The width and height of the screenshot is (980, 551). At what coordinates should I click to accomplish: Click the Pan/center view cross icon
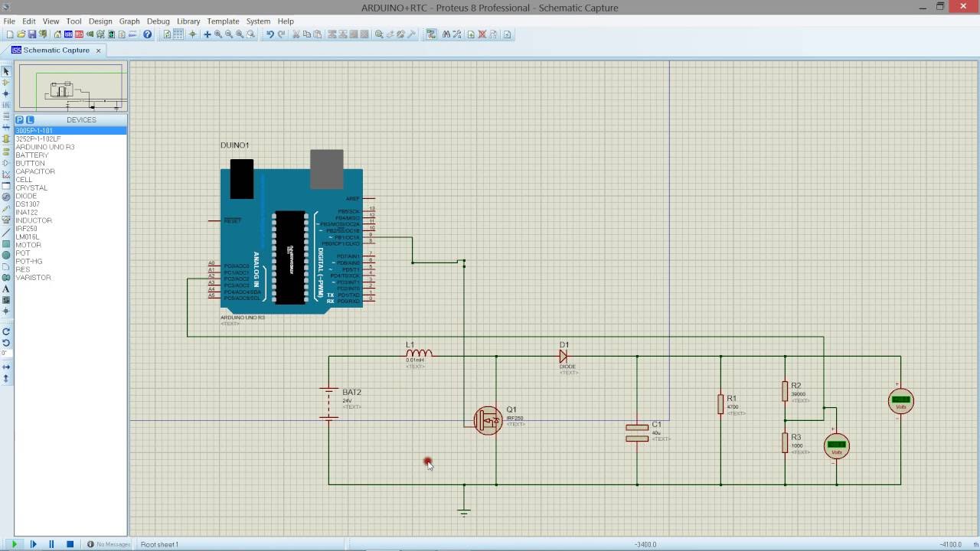207,34
